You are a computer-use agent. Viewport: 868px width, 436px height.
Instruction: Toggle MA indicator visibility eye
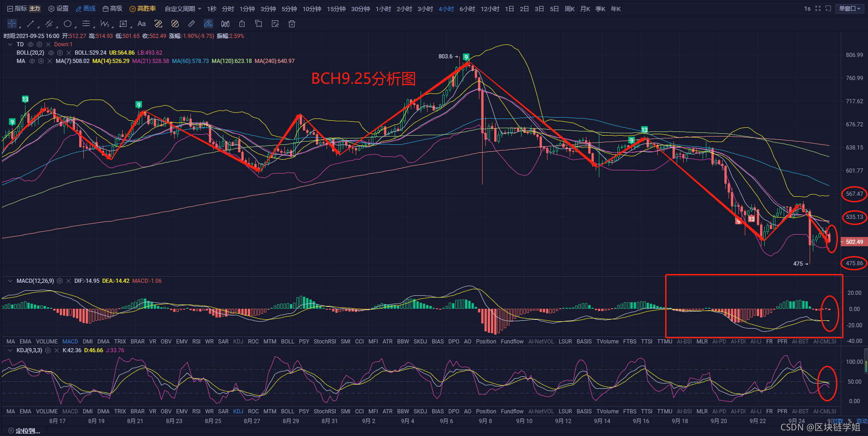[32, 61]
